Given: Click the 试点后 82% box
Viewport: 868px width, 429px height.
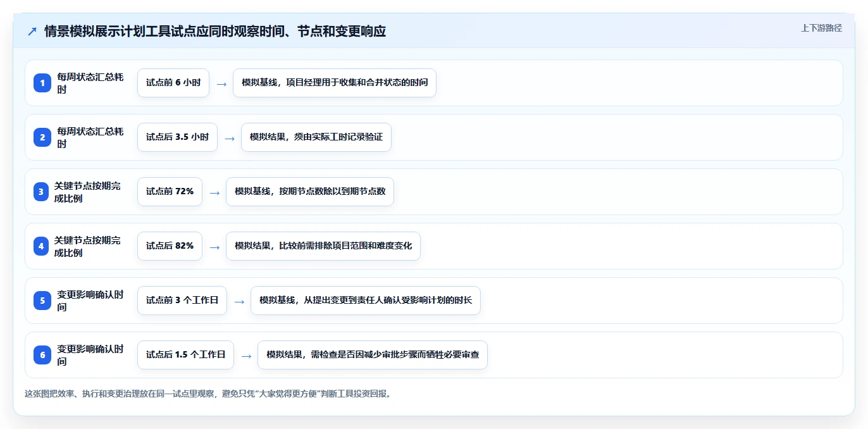Looking at the screenshot, I should (x=170, y=246).
